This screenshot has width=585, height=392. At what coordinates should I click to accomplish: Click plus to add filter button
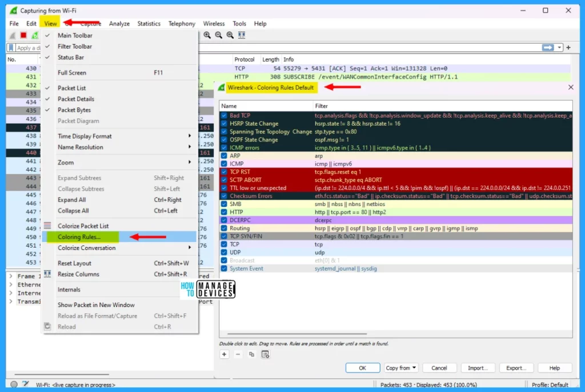point(568,47)
